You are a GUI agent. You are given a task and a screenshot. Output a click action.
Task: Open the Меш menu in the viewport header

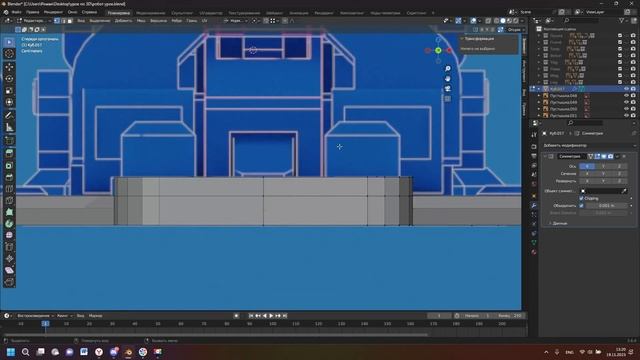coord(141,20)
